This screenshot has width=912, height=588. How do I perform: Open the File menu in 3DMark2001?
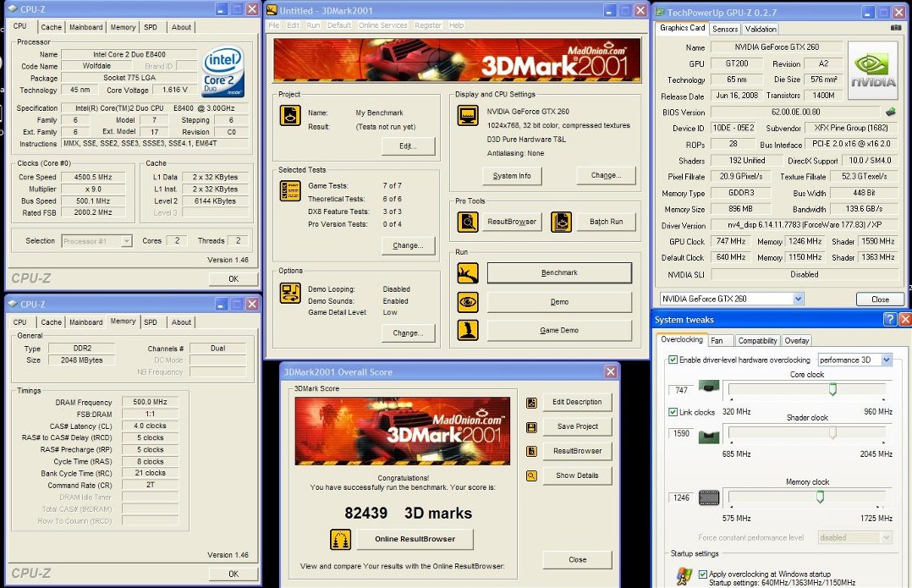[274, 25]
